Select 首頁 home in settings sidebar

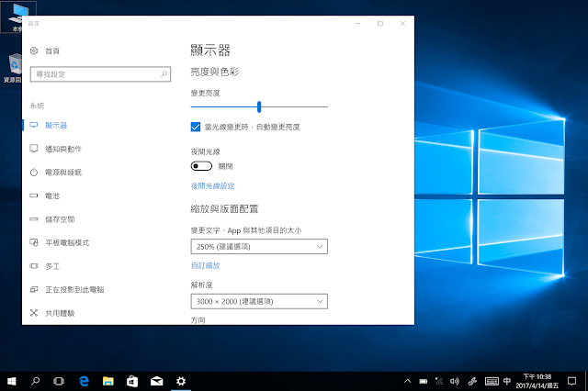[x=52, y=50]
